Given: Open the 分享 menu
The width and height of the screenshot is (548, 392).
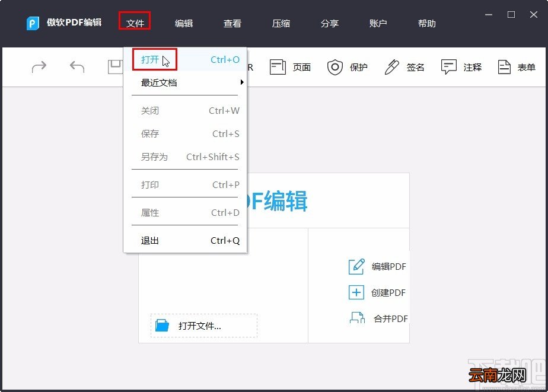Looking at the screenshot, I should pyautogui.click(x=330, y=23).
